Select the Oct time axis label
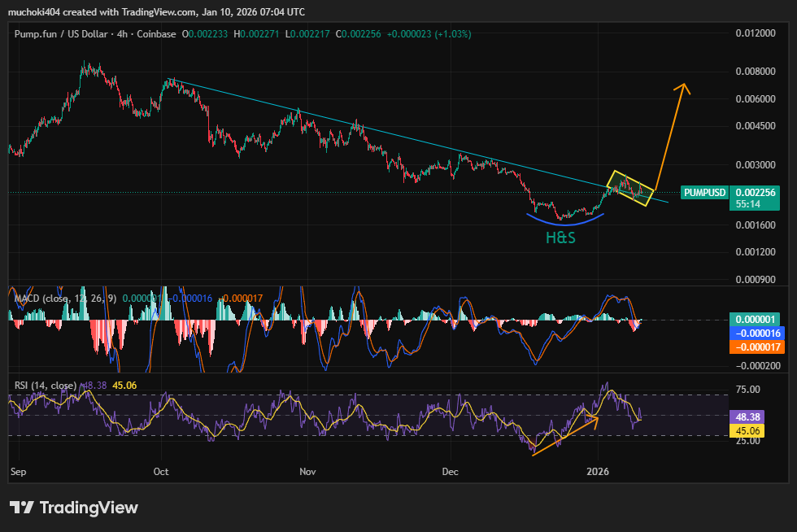The image size is (797, 532). pos(161,471)
